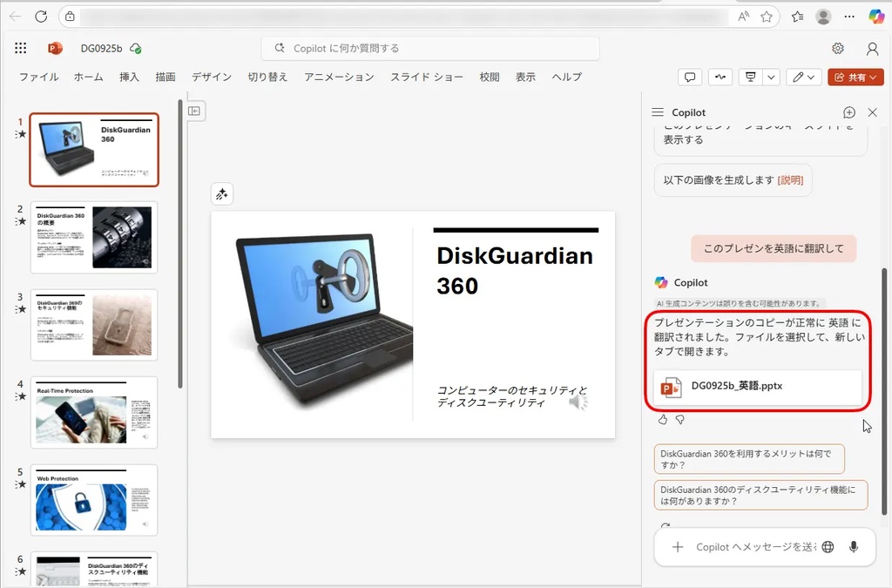Activate the microphone voice input
Viewport: 892px width, 588px height.
[854, 547]
